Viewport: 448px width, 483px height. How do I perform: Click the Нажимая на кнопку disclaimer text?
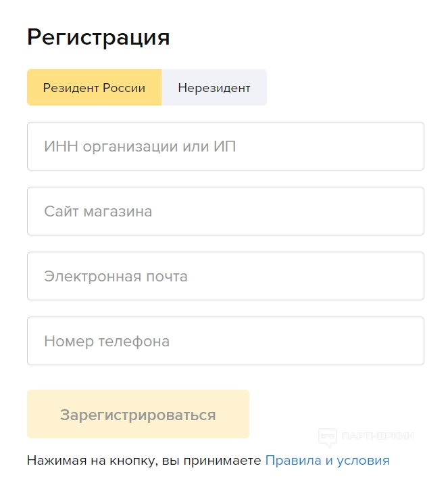click(143, 461)
